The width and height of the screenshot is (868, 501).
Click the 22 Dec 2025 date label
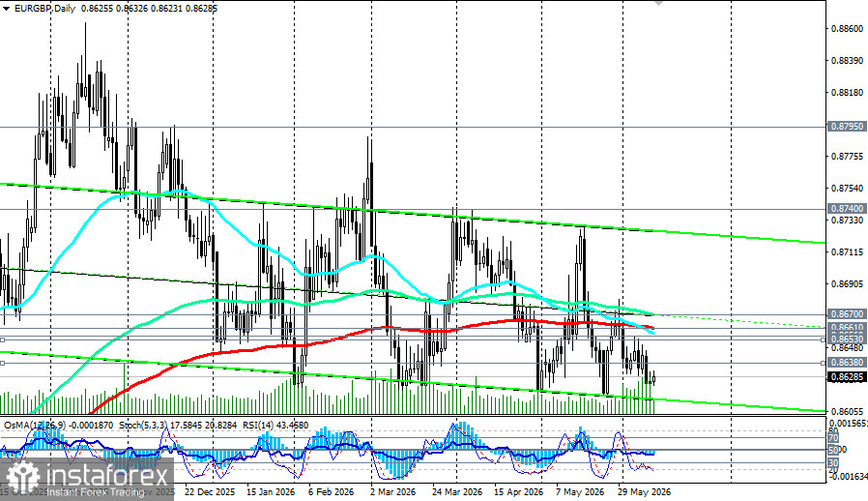(x=209, y=492)
